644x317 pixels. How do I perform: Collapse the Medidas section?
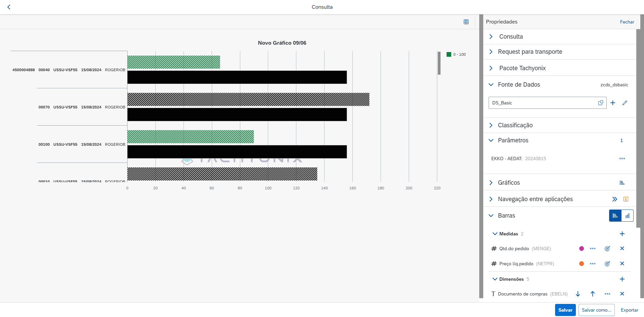(x=495, y=234)
